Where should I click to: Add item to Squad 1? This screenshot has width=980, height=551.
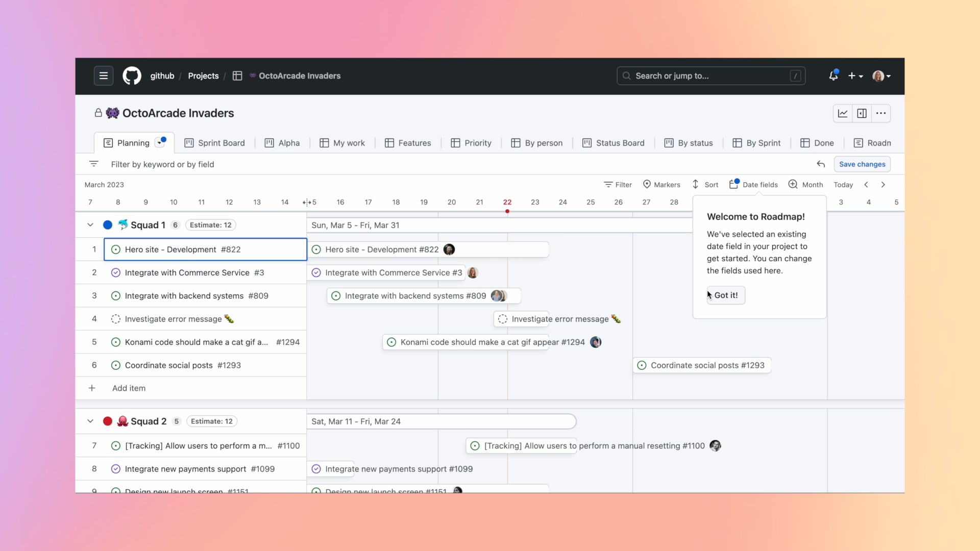pyautogui.click(x=129, y=388)
